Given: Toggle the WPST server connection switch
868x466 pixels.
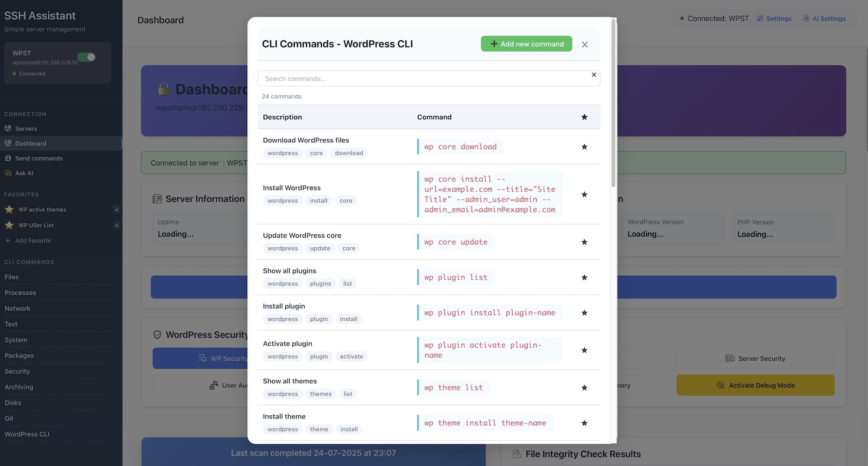Looking at the screenshot, I should pyautogui.click(x=86, y=57).
